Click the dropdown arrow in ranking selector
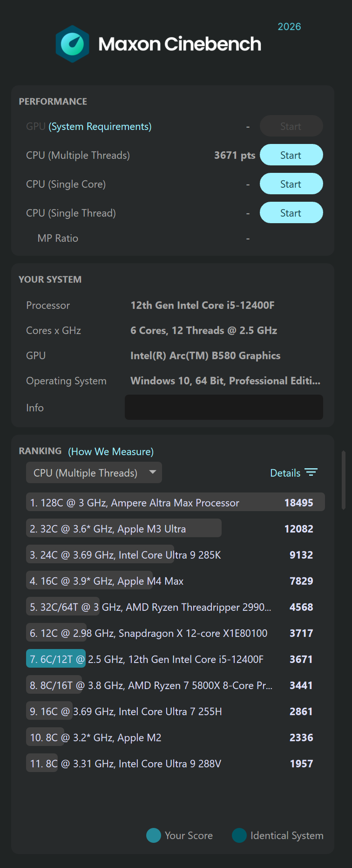Image resolution: width=352 pixels, height=868 pixels. point(152,472)
